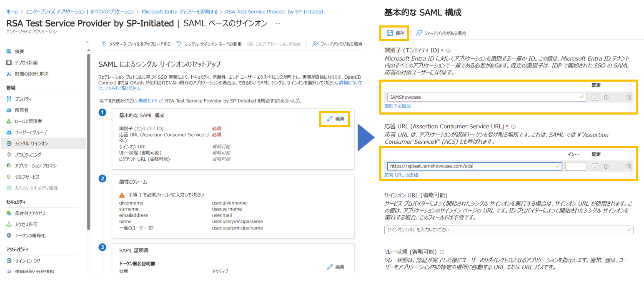Click the ホーム breadcrumb link

point(12,12)
